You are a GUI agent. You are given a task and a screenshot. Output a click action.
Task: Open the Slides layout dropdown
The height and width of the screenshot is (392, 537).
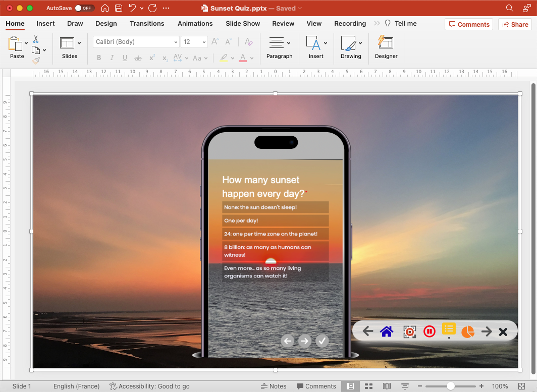point(79,43)
